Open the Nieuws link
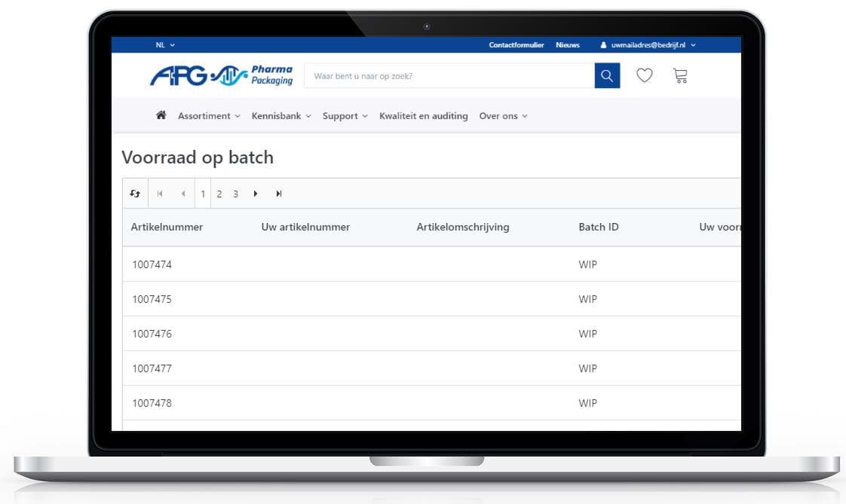Viewport: 846px width, 504px height. 568,45
